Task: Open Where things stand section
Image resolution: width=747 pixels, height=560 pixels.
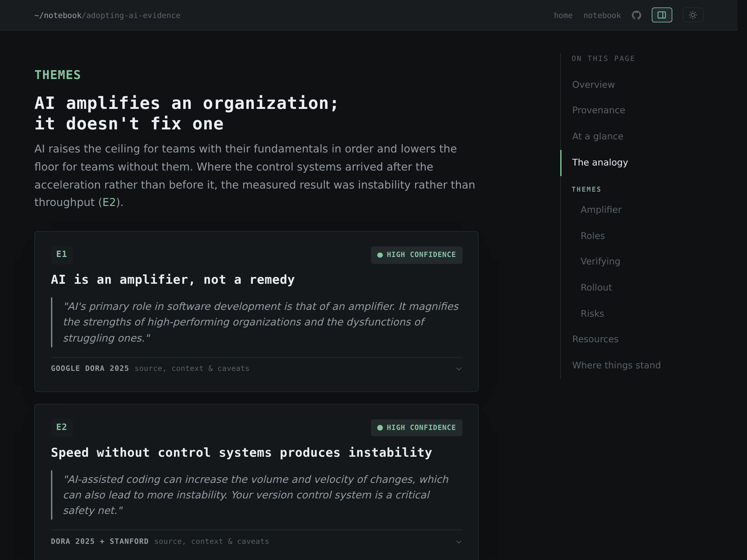Action: [616, 365]
